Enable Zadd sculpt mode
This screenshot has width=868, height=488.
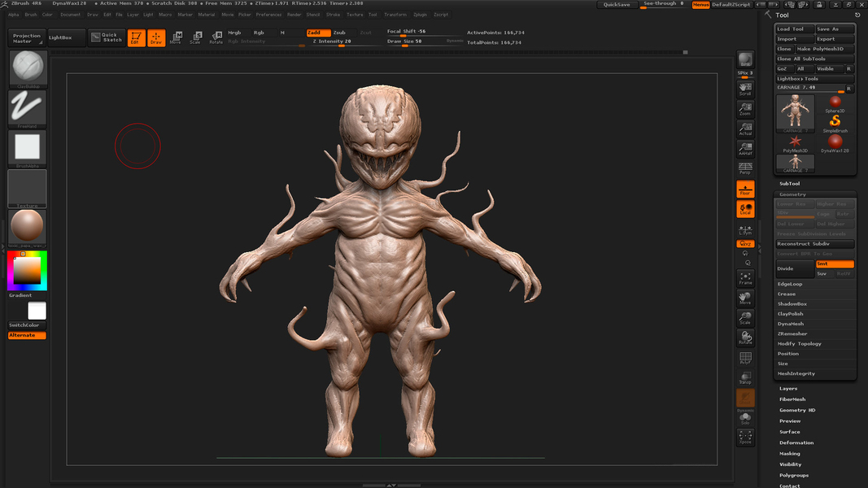pyautogui.click(x=318, y=33)
